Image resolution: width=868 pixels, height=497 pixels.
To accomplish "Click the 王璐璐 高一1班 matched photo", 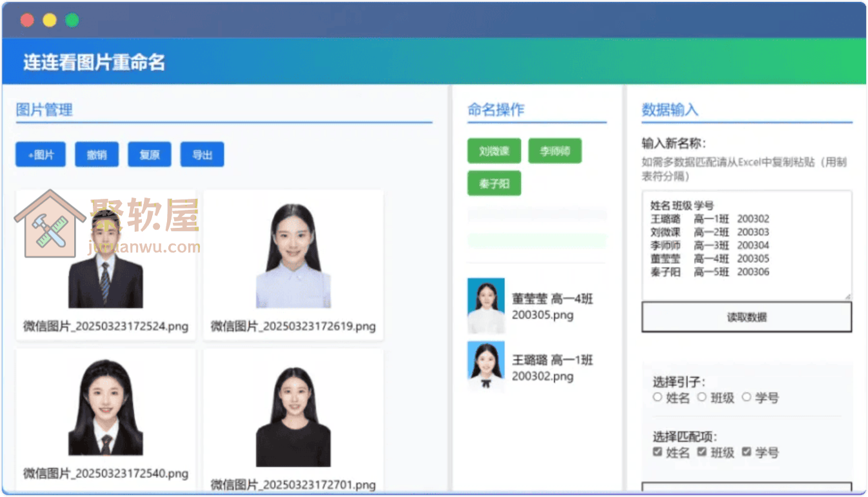I will [x=486, y=367].
